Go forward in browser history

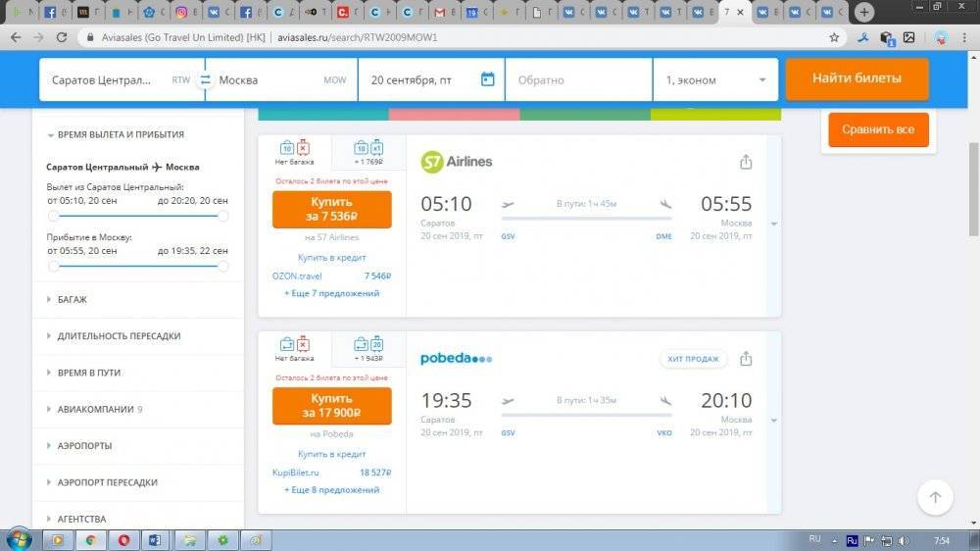point(39,37)
